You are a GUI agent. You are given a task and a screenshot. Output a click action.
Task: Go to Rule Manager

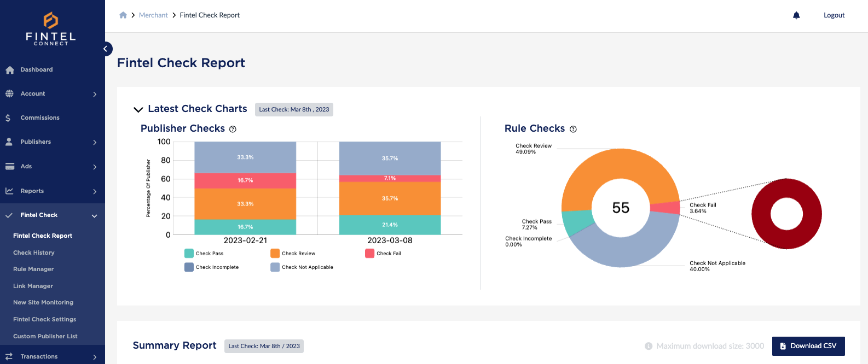pos(33,269)
